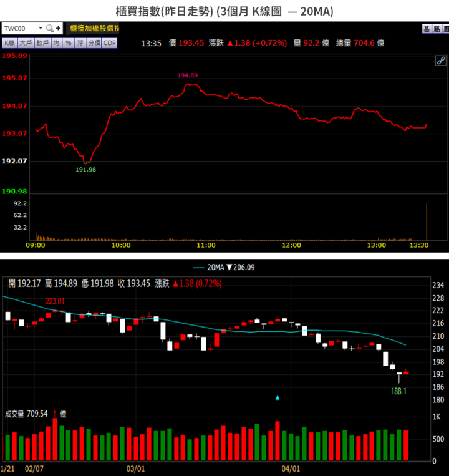Click the 基 button at top right
Screen dimensions: 449x476
pyautogui.click(x=426, y=29)
